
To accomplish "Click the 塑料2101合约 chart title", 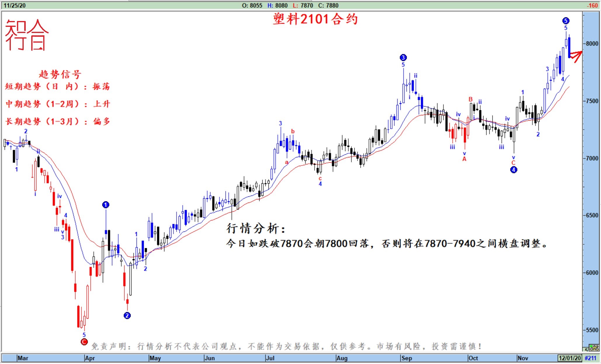I will [x=315, y=19].
